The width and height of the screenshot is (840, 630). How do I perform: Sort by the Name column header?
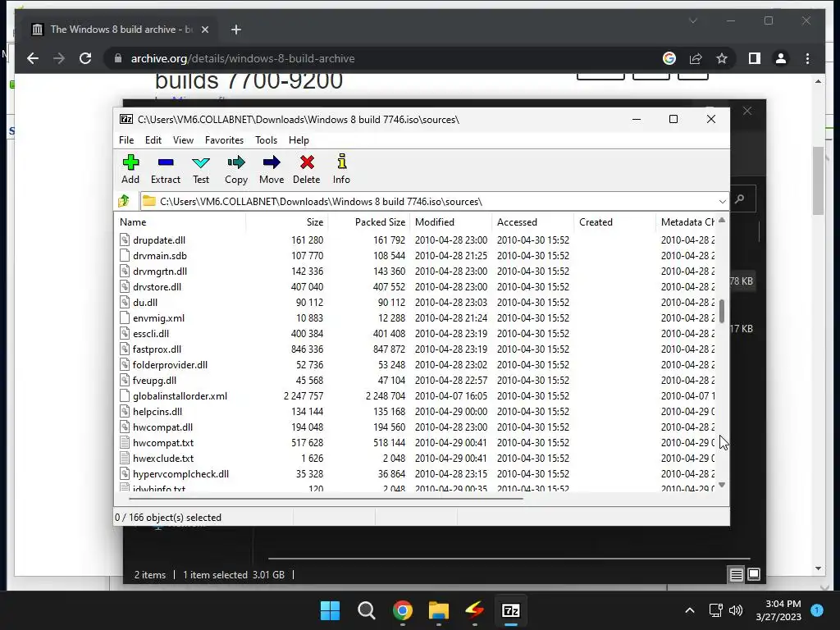click(x=180, y=221)
